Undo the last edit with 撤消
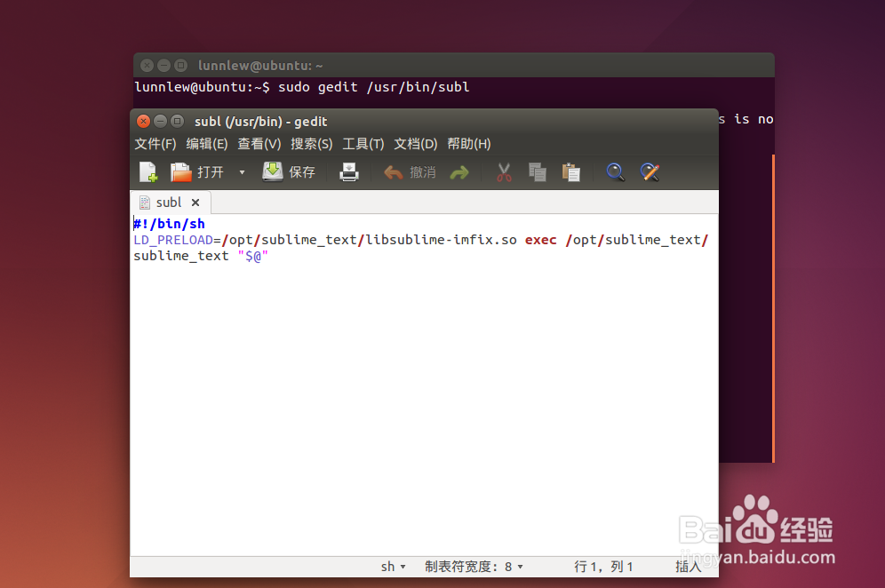The image size is (885, 588). (408, 171)
